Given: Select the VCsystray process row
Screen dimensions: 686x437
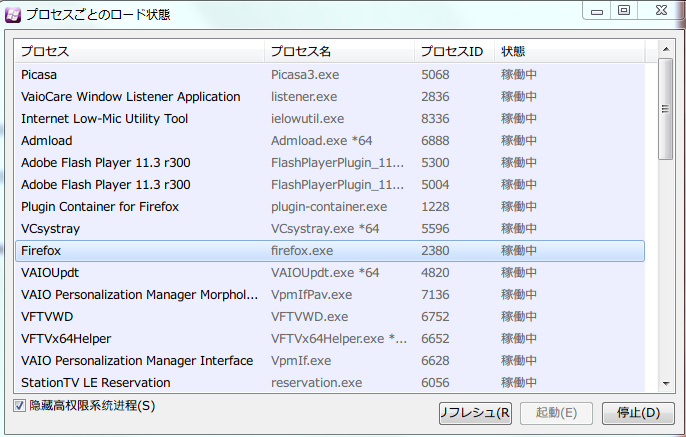Looking at the screenshot, I should click(330, 228).
